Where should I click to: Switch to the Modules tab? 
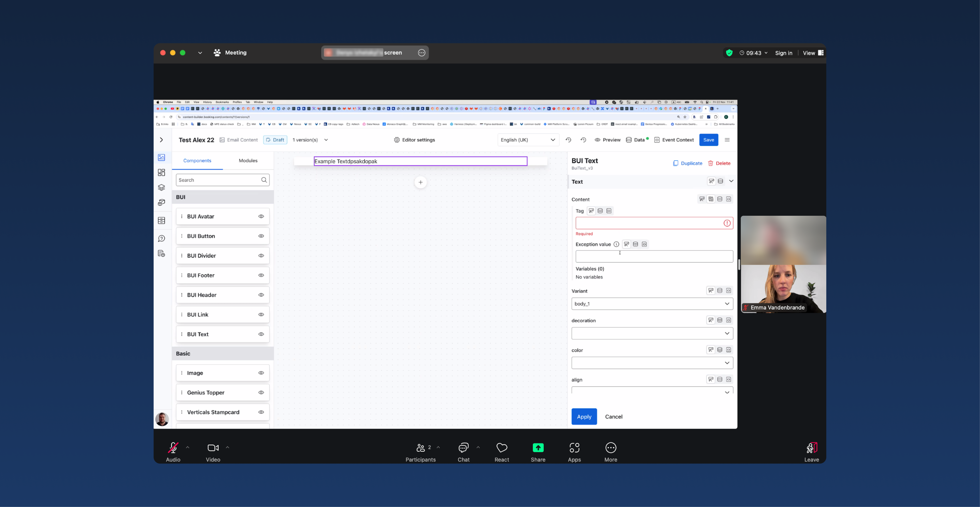(248, 161)
